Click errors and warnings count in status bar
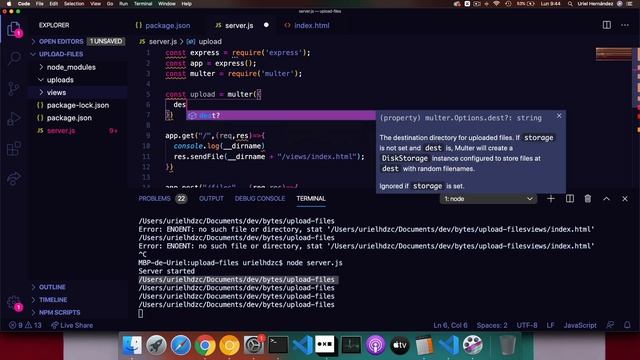This screenshot has width=640, height=360. [25, 325]
